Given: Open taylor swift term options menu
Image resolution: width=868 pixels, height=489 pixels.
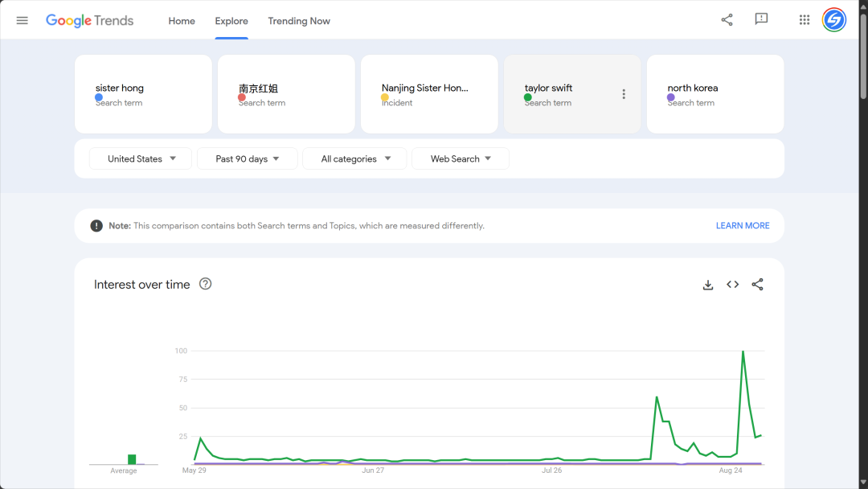Looking at the screenshot, I should [x=624, y=94].
